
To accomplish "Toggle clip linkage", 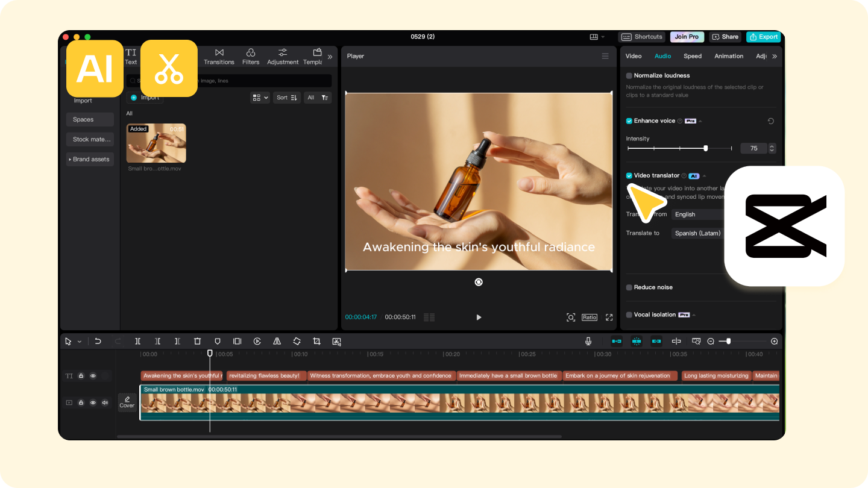I will [656, 341].
